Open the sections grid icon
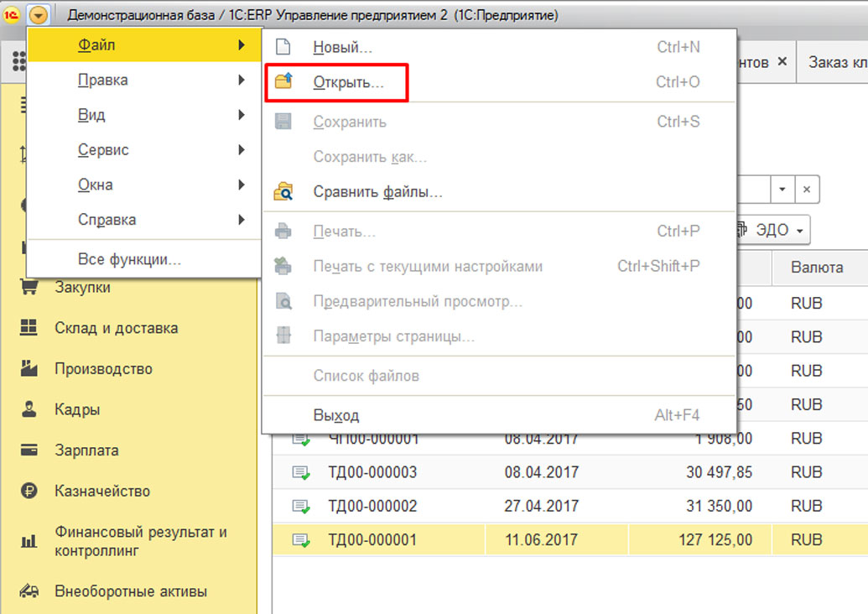 [x=18, y=63]
